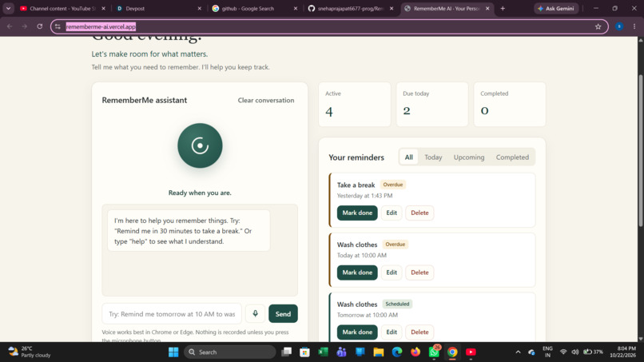This screenshot has height=362, width=644.
Task: Select the Today reminders filter tab
Action: pyautogui.click(x=433, y=157)
